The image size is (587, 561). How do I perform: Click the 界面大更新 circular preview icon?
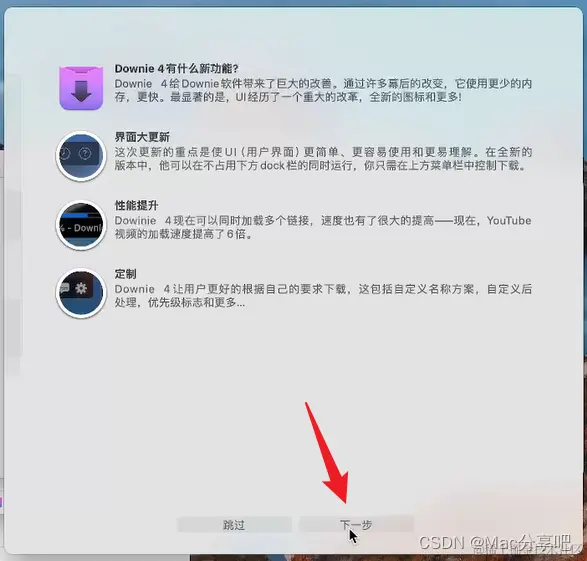(81, 156)
